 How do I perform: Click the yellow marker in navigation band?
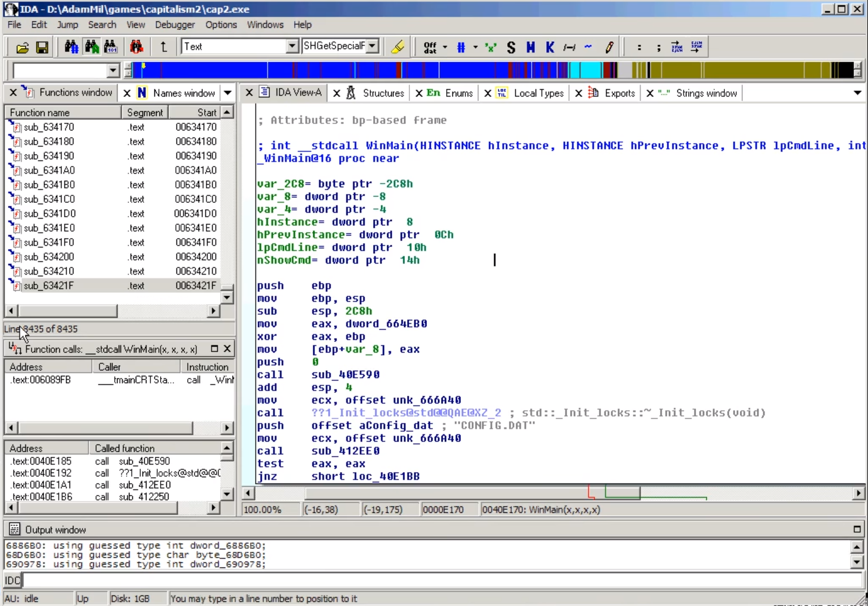tap(144, 67)
